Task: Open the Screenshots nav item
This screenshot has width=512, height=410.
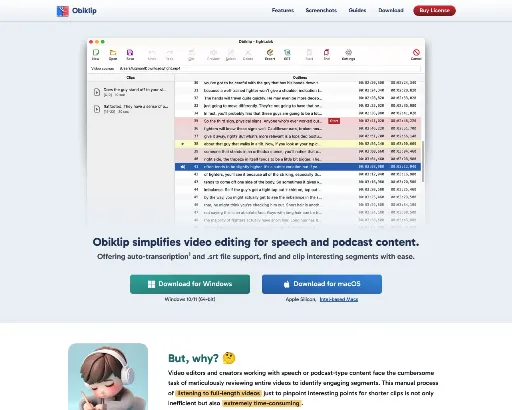Action: pyautogui.click(x=321, y=10)
